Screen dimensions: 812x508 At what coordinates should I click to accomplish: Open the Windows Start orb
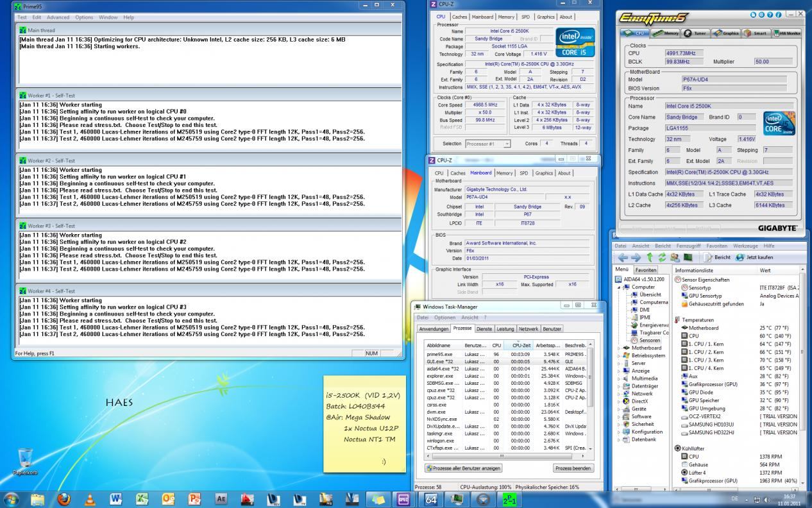click(12, 498)
